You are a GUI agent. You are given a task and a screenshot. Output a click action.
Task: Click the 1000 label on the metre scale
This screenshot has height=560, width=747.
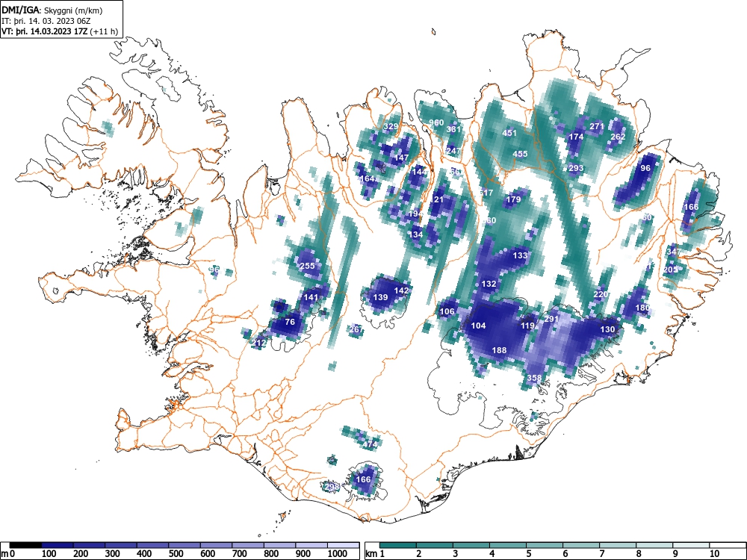point(338,554)
